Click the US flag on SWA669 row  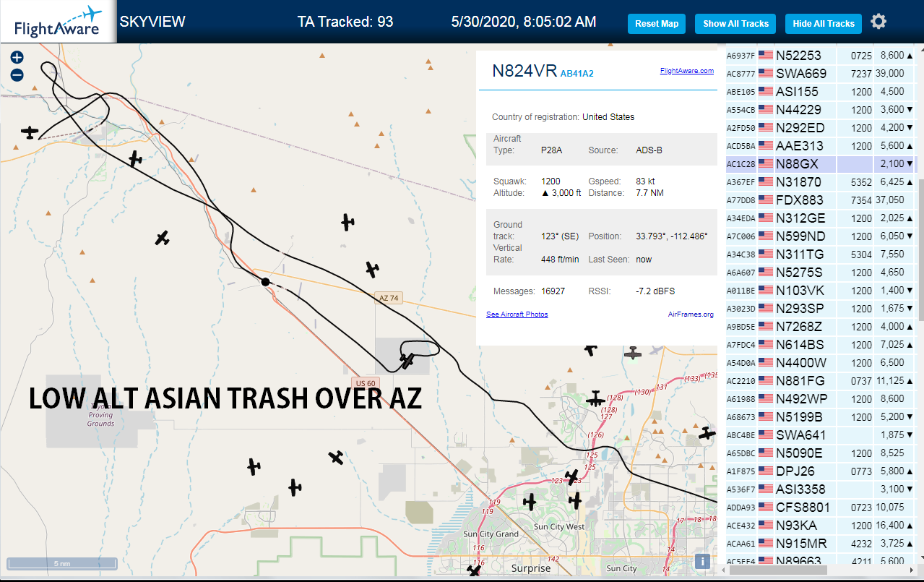(766, 73)
